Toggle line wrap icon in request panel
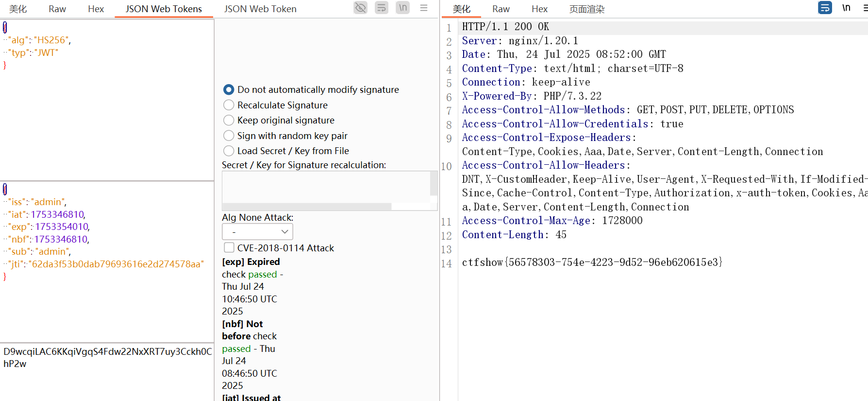868x401 pixels. point(382,8)
